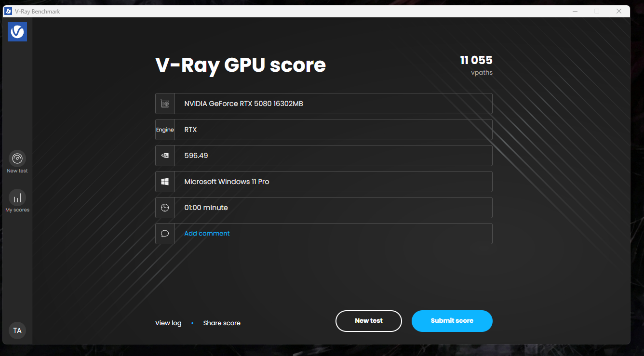Minimize the V-Ray Benchmark window
Viewport: 644px width, 356px height.
(x=575, y=11)
